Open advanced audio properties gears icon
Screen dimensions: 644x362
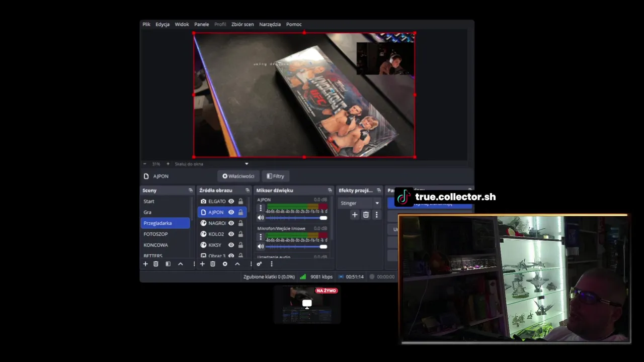click(259, 264)
